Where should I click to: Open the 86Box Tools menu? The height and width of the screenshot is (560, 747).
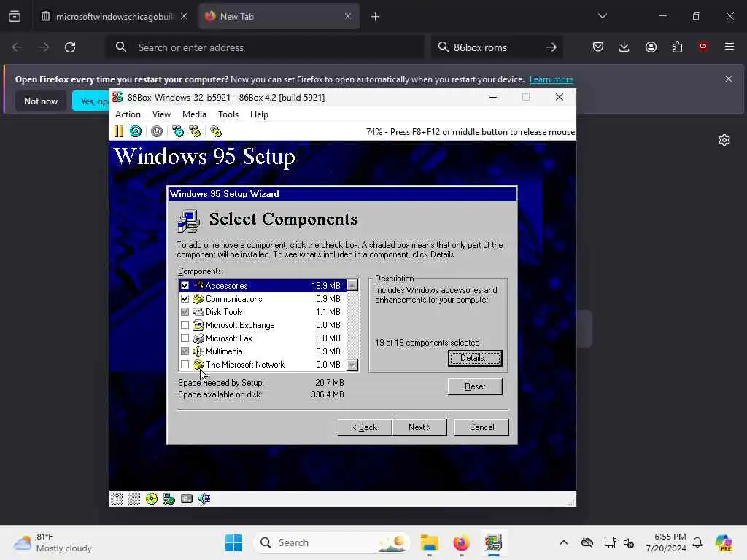point(228,114)
